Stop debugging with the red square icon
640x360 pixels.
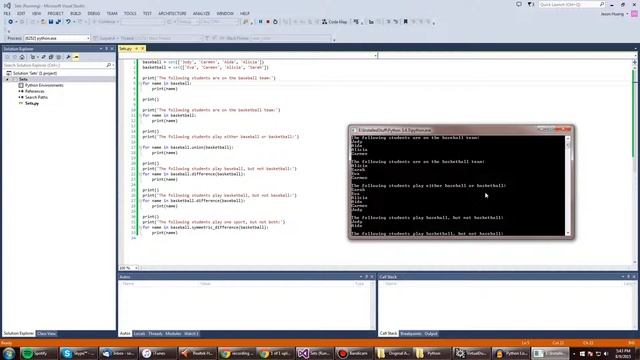click(268, 22)
